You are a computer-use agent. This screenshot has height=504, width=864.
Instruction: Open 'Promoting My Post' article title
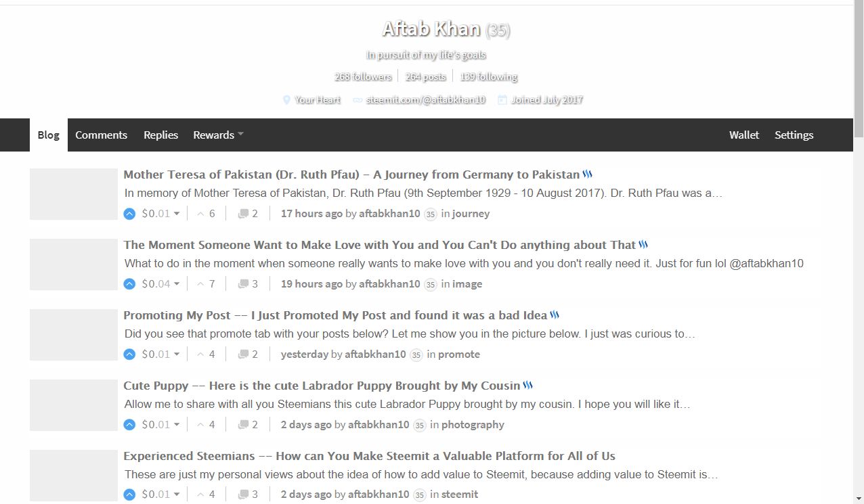(335, 315)
